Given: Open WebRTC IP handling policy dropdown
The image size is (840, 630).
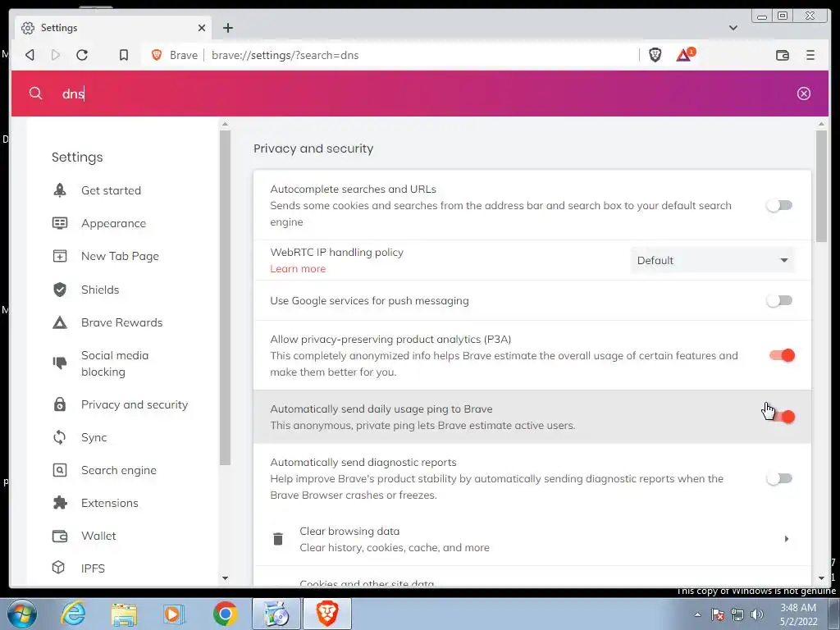Looking at the screenshot, I should coord(712,260).
